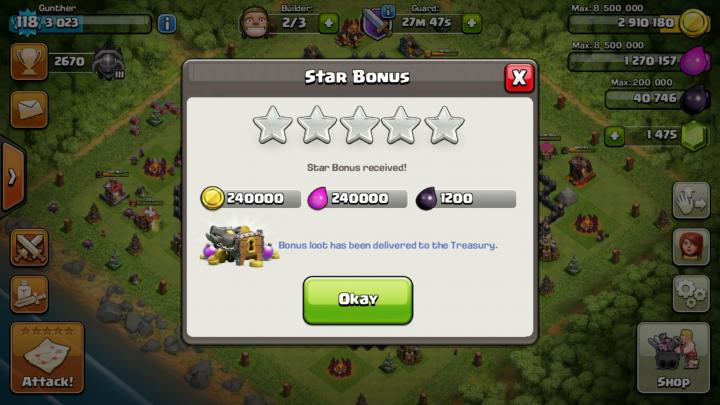Open shield info icon

tap(388, 11)
